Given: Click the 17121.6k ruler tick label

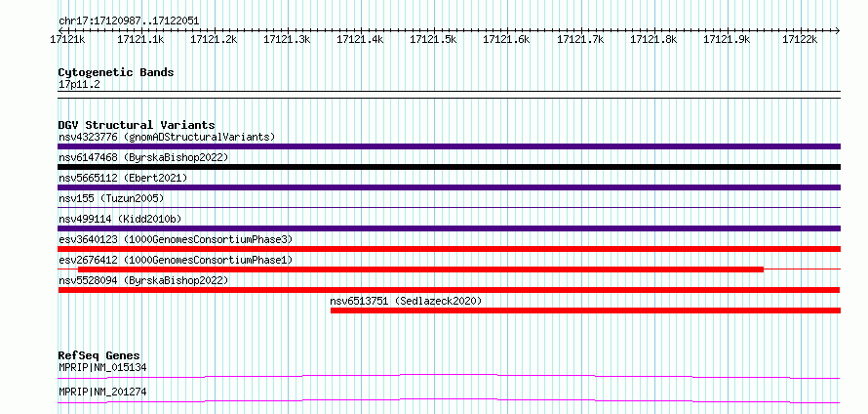Looking at the screenshot, I should point(506,39).
